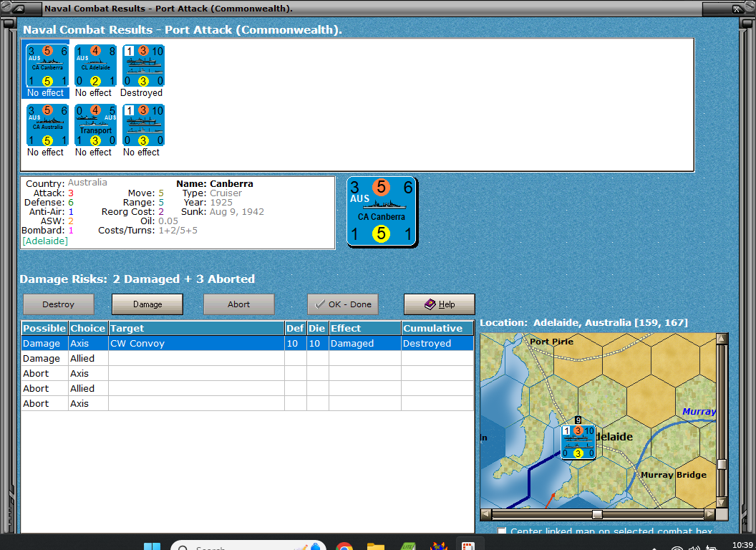
Task: Click the map vertical scrollbar thumb
Action: pos(722,464)
